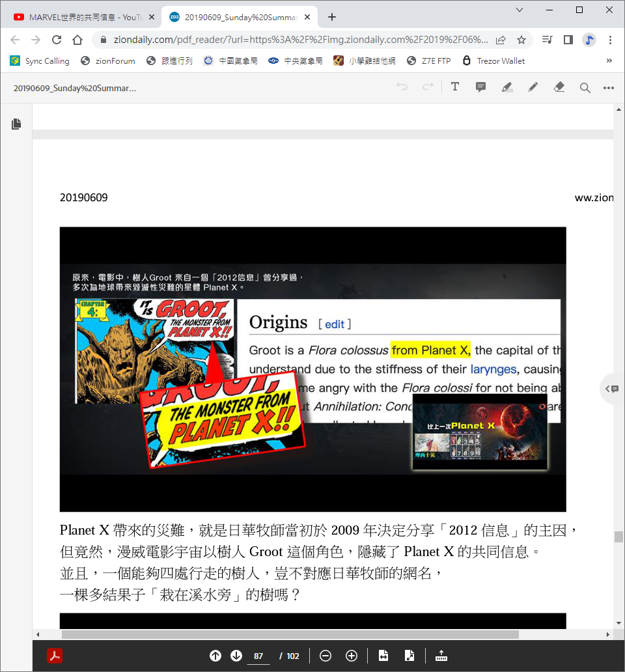
Task: Search within the PDF document
Action: 585,88
